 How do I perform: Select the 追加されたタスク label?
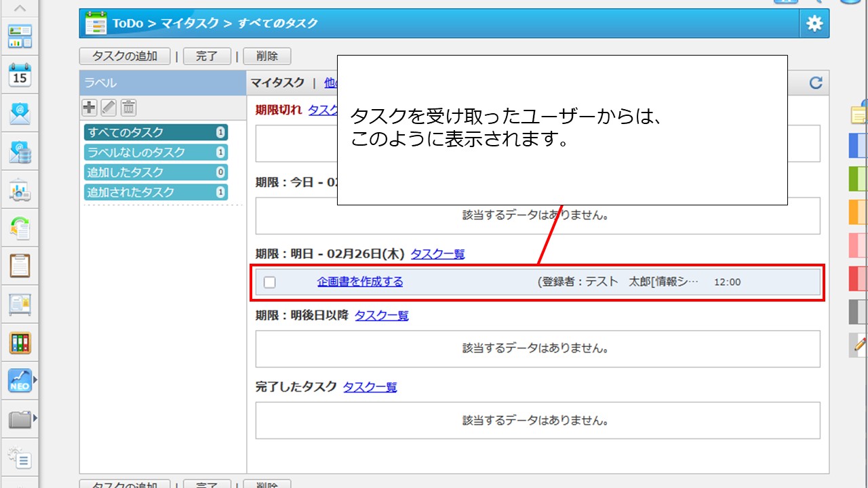155,192
